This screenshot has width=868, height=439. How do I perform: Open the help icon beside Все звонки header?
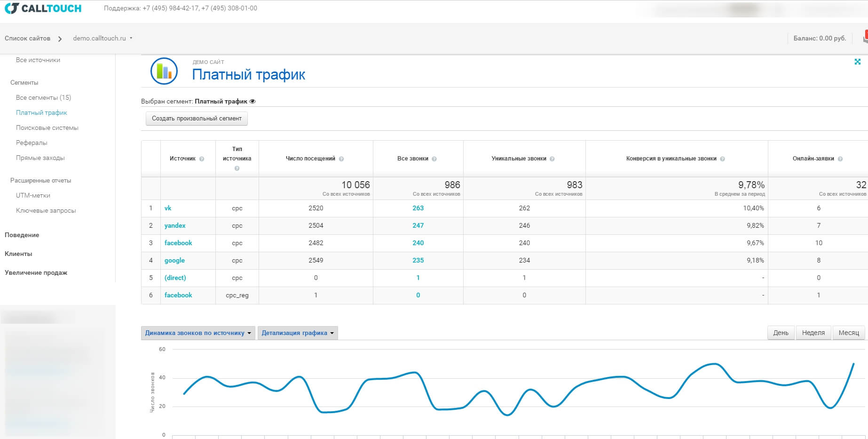tap(434, 159)
